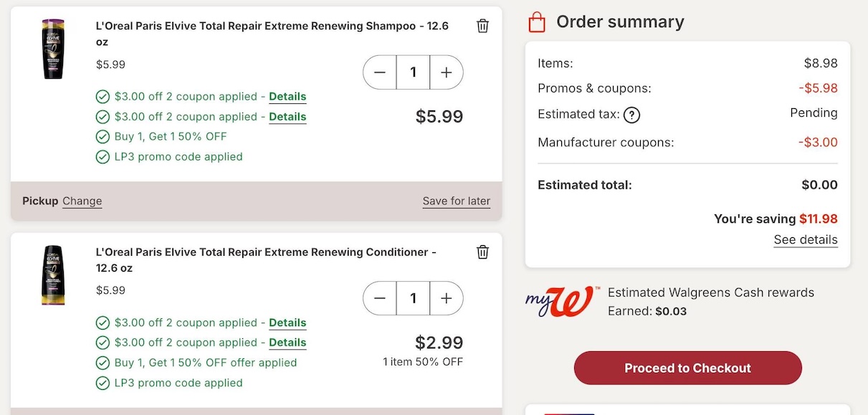The image size is (868, 415).
Task: Open the conditioner product thumbnail
Action: [x=53, y=275]
